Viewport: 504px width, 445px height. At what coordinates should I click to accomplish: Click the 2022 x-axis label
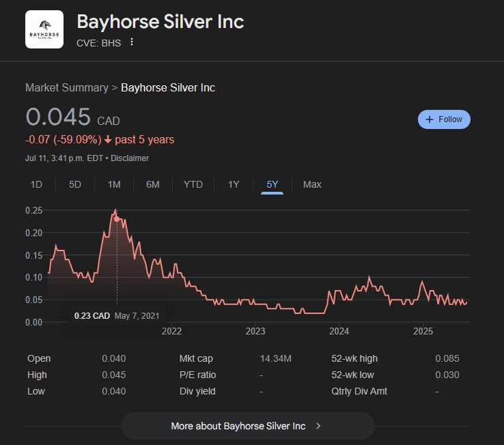coord(171,331)
